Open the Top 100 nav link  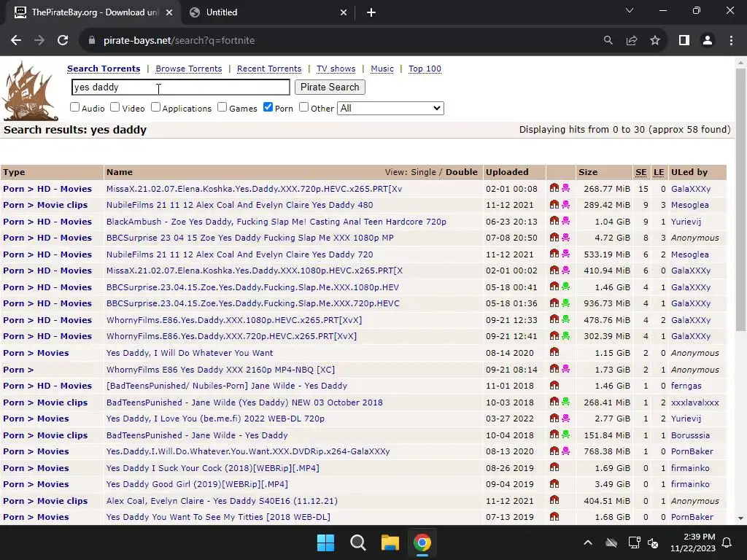(x=425, y=69)
